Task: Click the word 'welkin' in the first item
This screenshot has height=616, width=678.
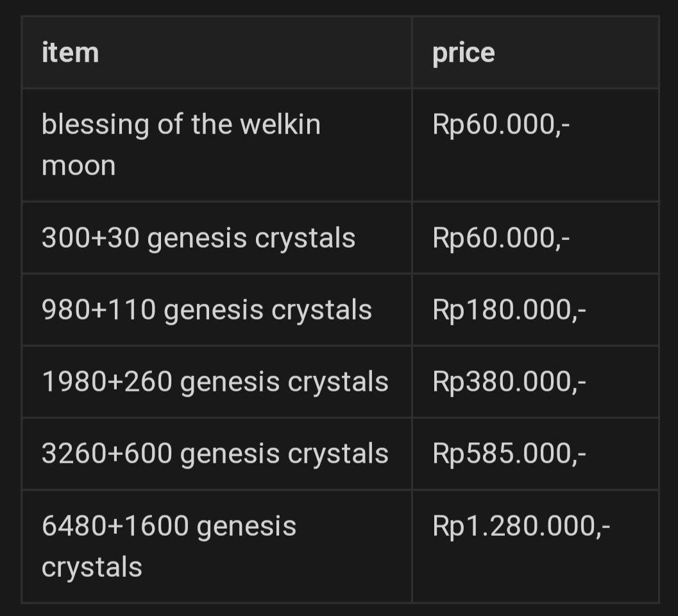Action: click(280, 124)
